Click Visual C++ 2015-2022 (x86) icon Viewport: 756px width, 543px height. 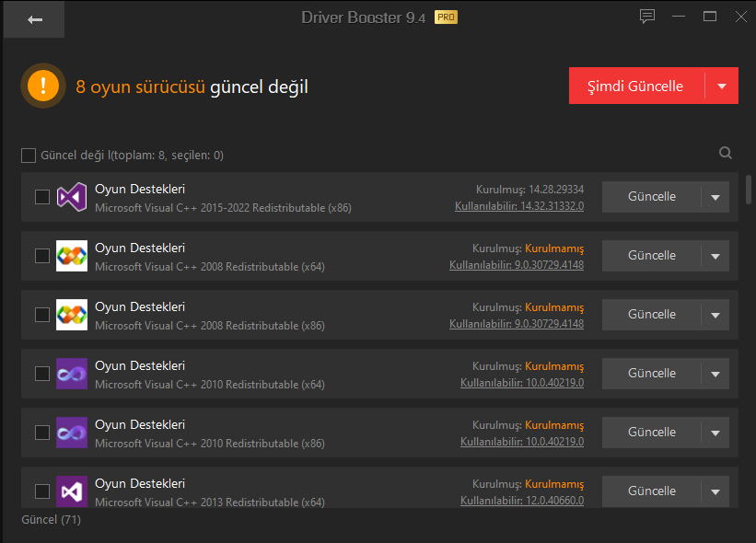coord(71,197)
